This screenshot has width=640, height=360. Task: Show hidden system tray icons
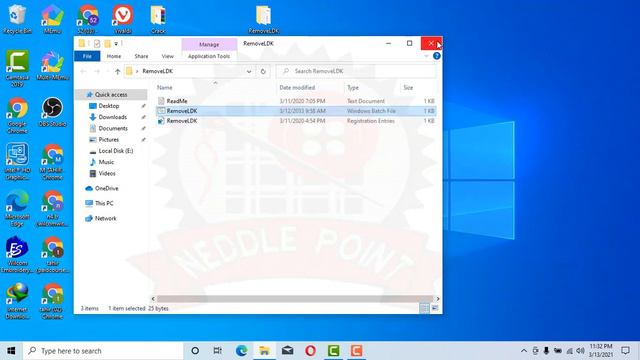coord(524,351)
